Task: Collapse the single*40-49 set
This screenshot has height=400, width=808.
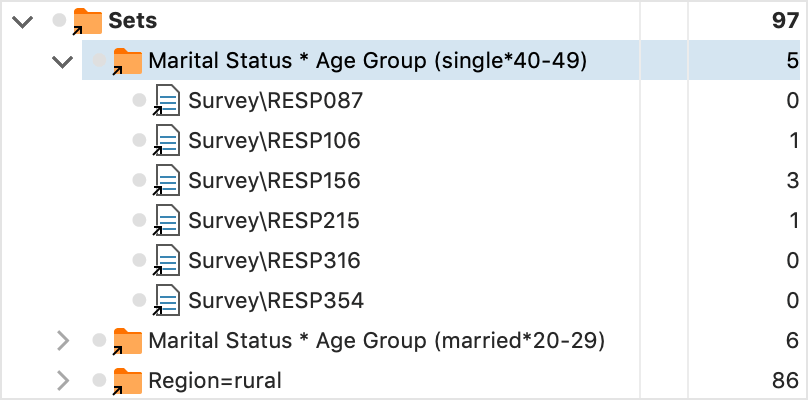Action: 63,62
